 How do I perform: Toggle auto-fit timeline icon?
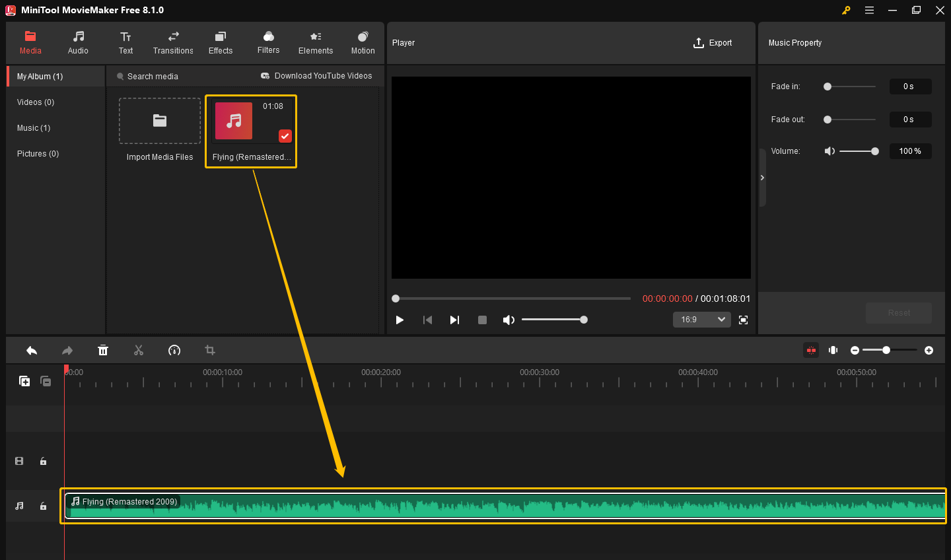click(x=833, y=350)
